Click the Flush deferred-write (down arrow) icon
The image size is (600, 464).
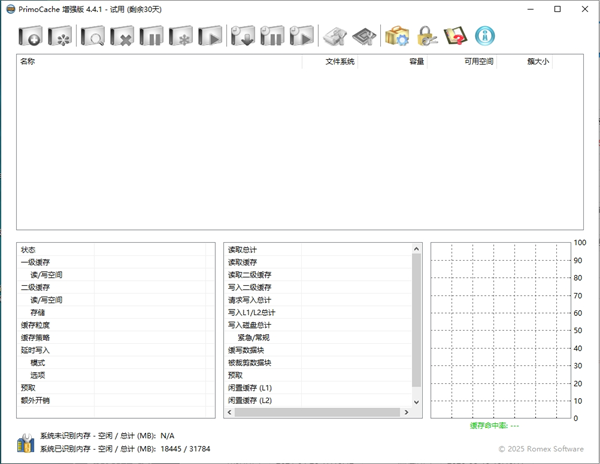[x=243, y=36]
